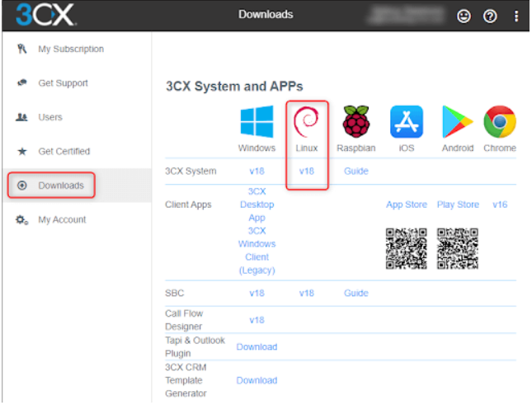Download 3CX System v18 for Linux
Viewport: 532px width, 410px height.
(x=306, y=171)
